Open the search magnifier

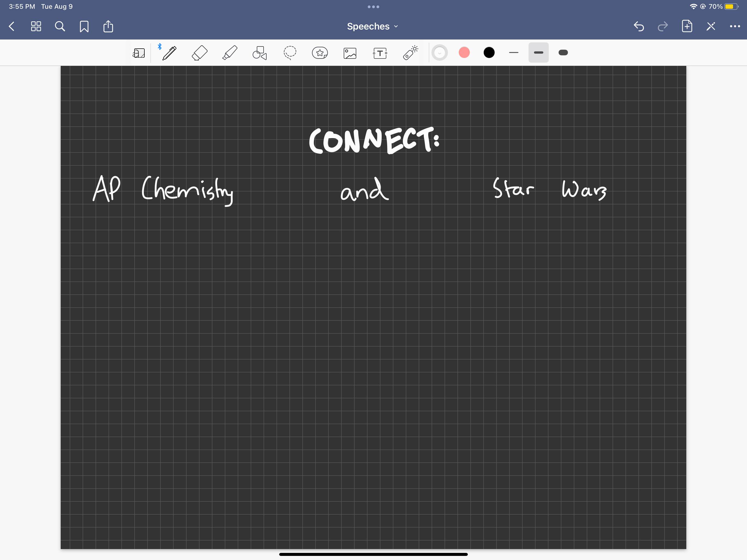point(60,26)
